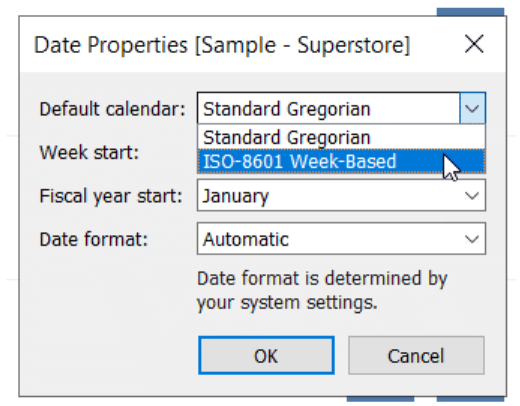Click the Default calendar label
Image resolution: width=520 pixels, height=406 pixels.
pos(112,109)
